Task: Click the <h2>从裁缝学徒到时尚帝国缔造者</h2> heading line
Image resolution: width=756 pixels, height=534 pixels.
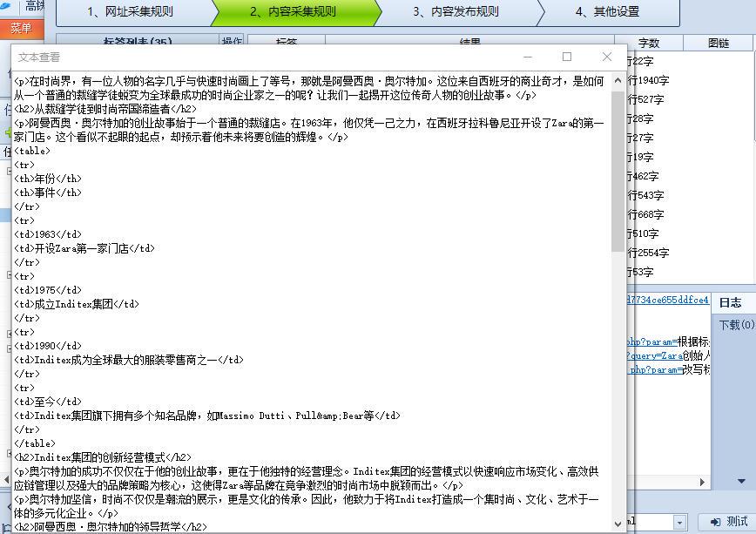Action: 105,109
